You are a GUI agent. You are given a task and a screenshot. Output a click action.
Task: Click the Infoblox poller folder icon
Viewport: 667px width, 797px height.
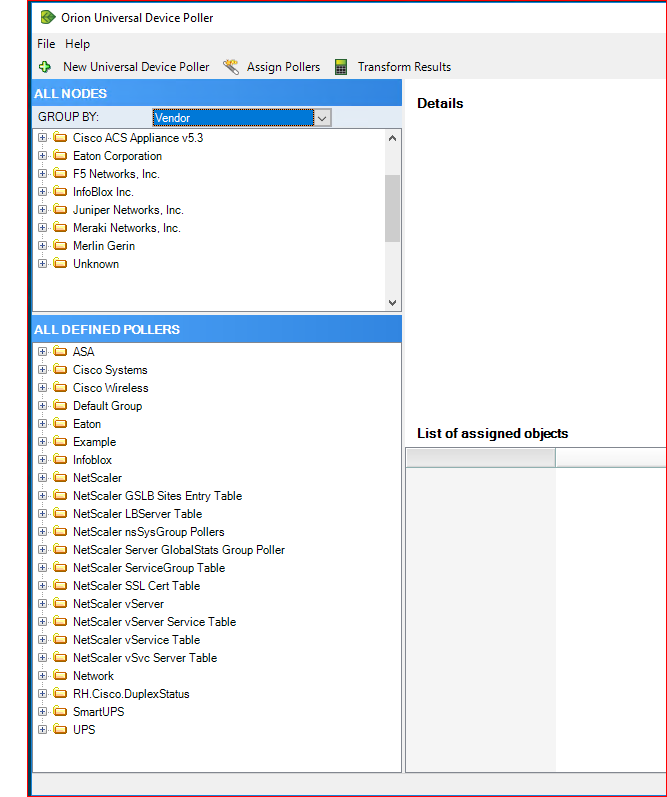coord(60,459)
